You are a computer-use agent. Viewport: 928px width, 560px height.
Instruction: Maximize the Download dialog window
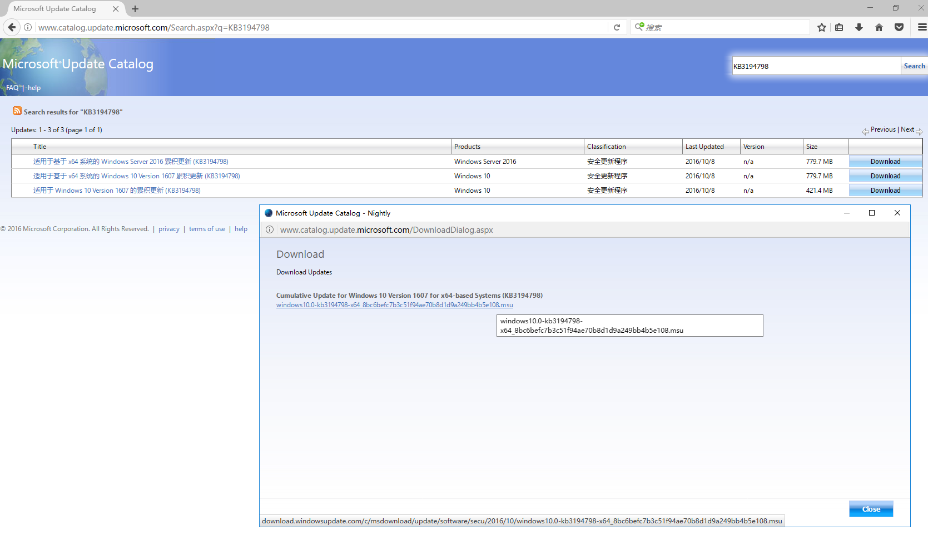[x=872, y=213]
